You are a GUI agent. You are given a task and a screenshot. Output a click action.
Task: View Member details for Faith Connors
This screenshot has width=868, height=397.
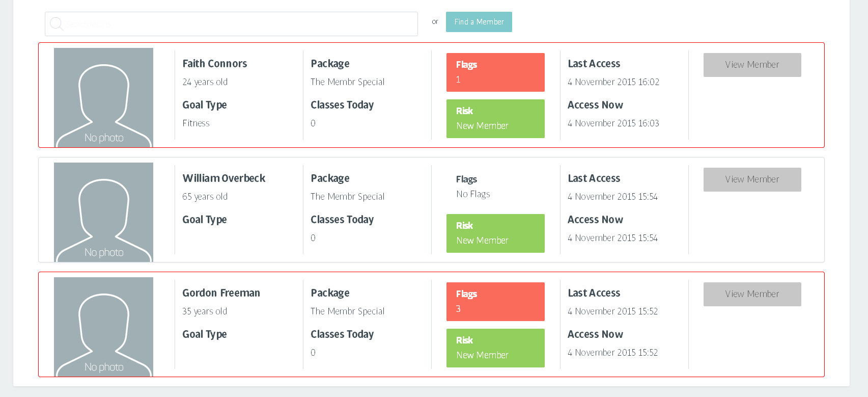click(x=752, y=65)
